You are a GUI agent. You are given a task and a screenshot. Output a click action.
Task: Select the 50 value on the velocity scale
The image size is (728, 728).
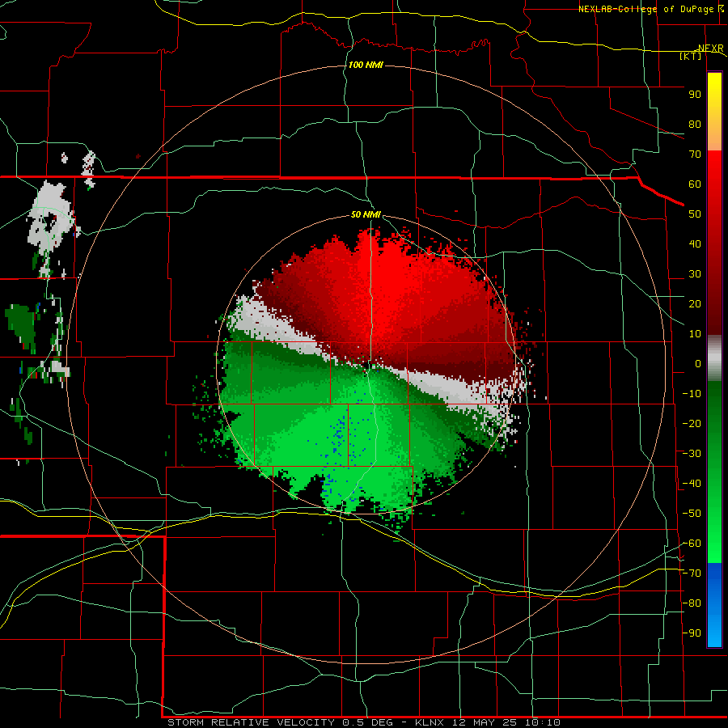pyautogui.click(x=695, y=214)
